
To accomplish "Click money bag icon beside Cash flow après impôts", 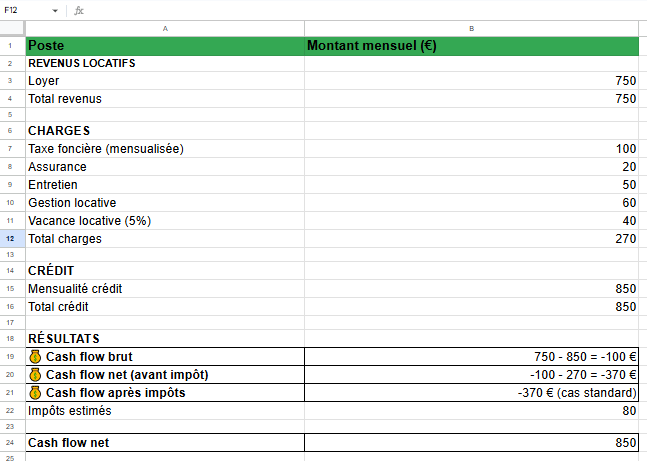I will tap(35, 393).
